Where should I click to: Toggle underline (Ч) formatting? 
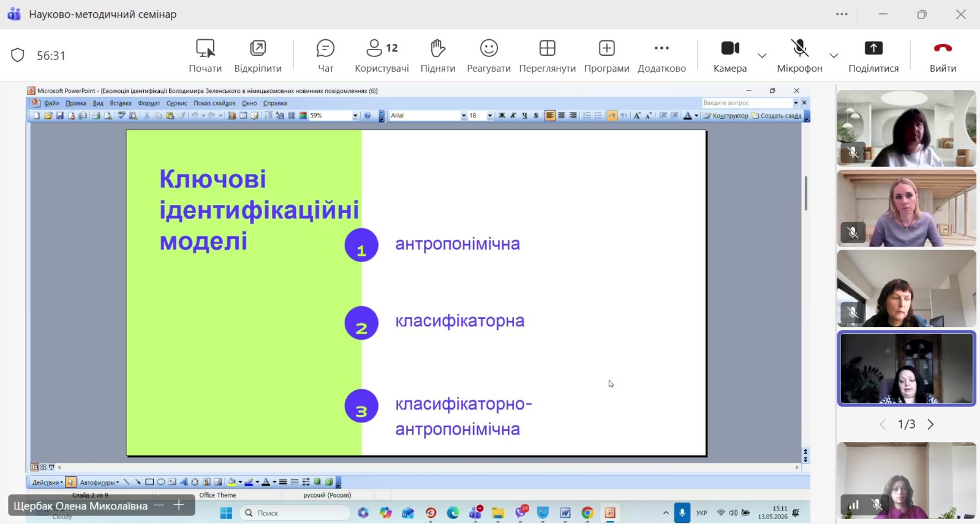tap(525, 116)
